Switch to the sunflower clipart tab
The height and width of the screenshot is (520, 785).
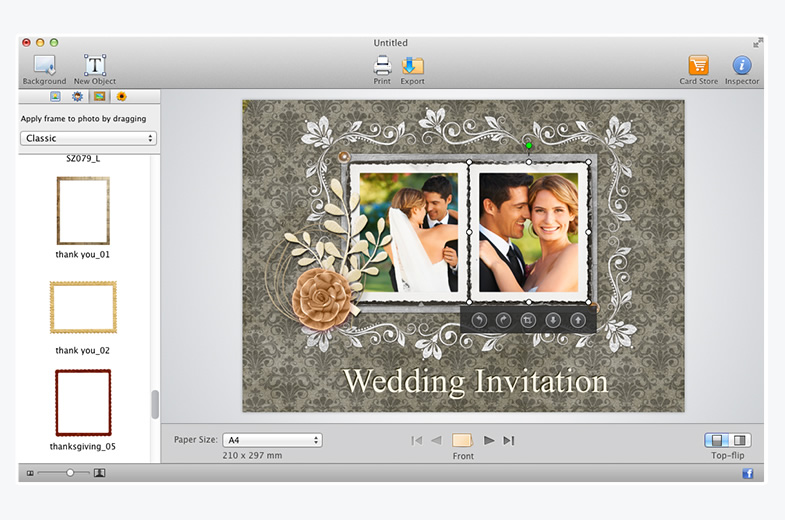coord(121,97)
